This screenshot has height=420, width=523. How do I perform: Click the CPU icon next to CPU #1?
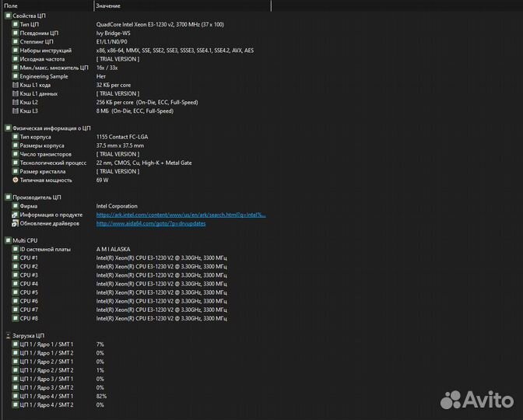(15, 257)
